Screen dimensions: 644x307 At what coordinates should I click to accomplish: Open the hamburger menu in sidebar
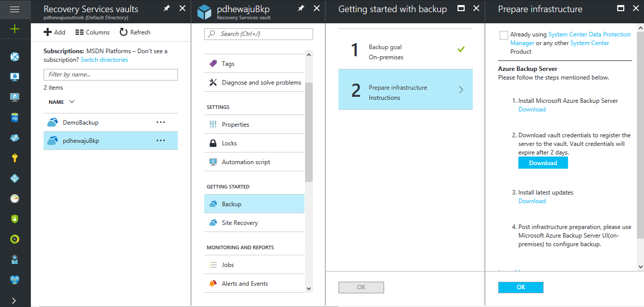[x=15, y=9]
